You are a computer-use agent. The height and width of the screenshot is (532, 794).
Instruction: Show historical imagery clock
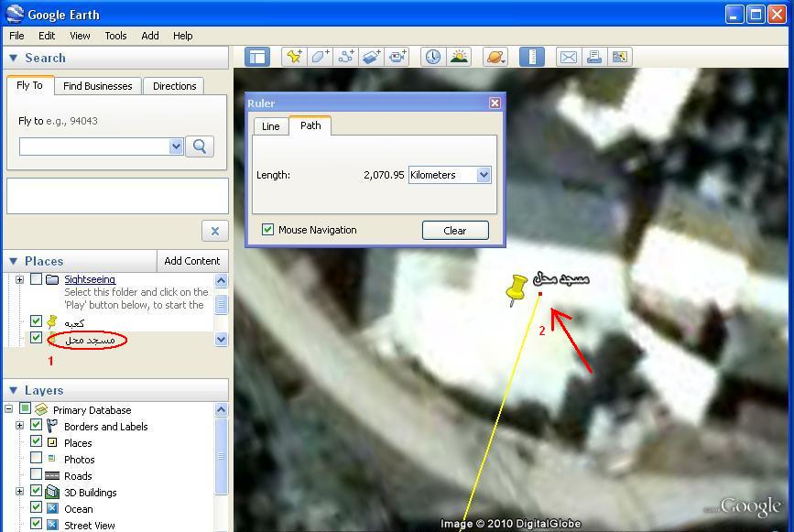pos(433,57)
